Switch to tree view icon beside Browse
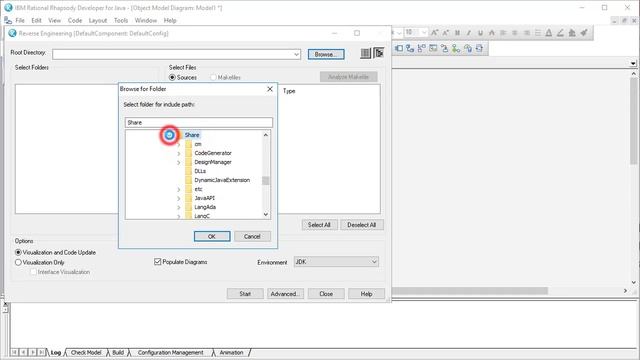Viewport: 640px width, 360px height. tap(379, 53)
